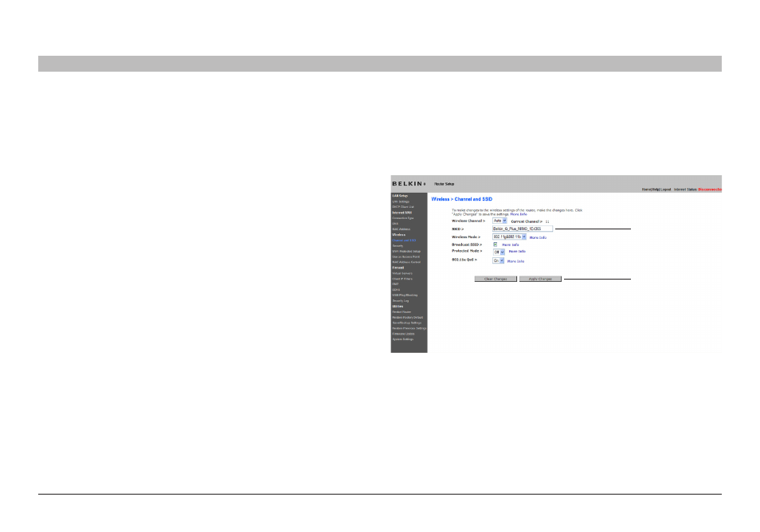Click the "Wireless > Channel and SSID" page title
Screen dimensions: 760x532
[461, 199]
